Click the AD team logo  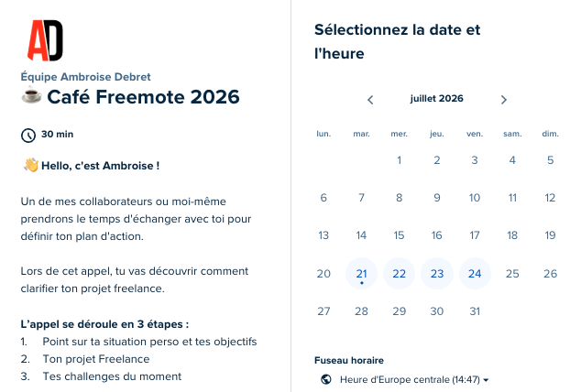[x=45, y=40]
